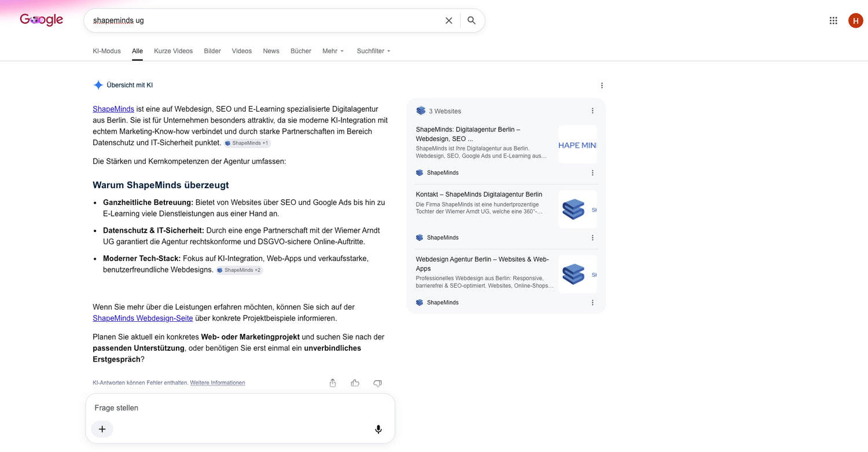Go to the News tab
The width and height of the screenshot is (868, 452).
(271, 51)
